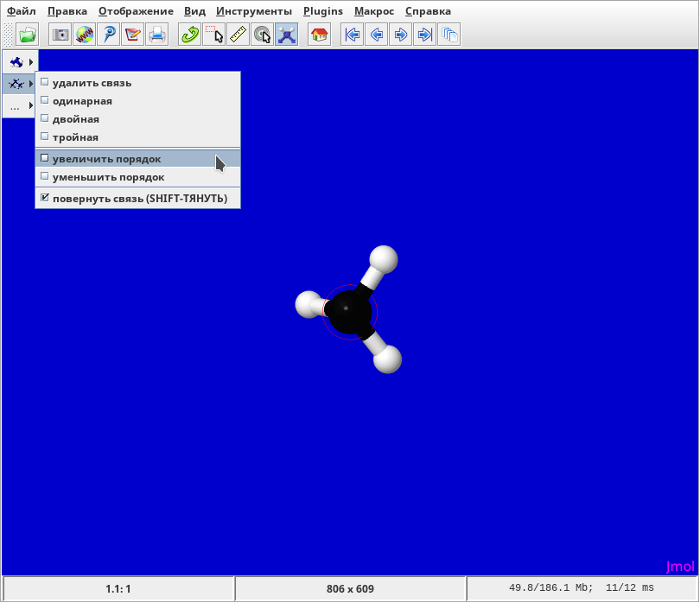The image size is (700, 603).
Task: Expand the '...' more options submenu
Action: click(19, 105)
